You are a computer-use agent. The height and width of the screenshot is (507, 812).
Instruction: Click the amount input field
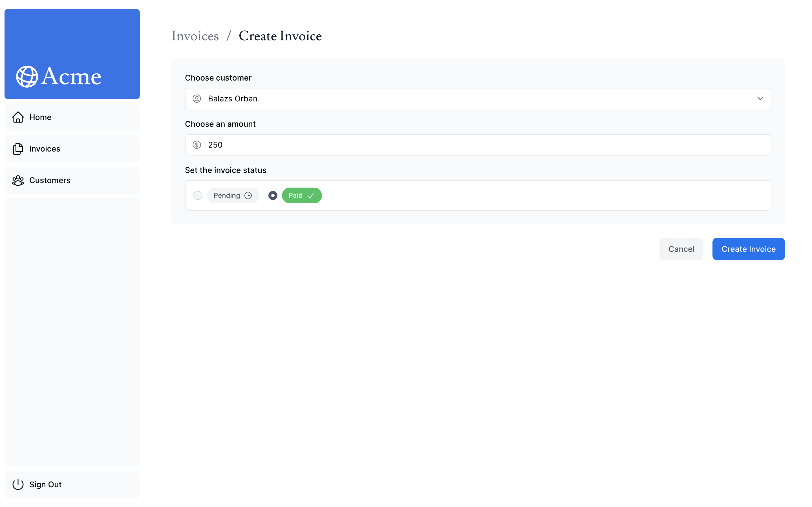[478, 144]
